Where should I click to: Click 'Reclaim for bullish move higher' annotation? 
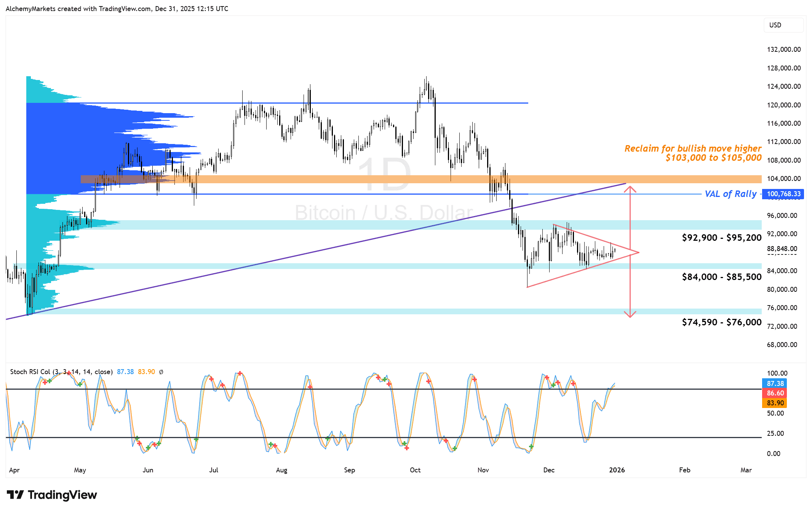click(x=692, y=149)
